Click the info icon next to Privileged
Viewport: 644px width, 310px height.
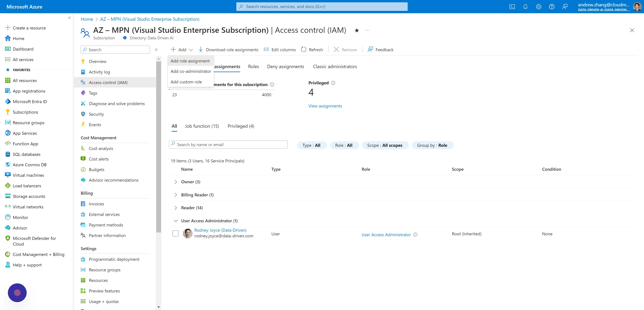click(x=333, y=83)
